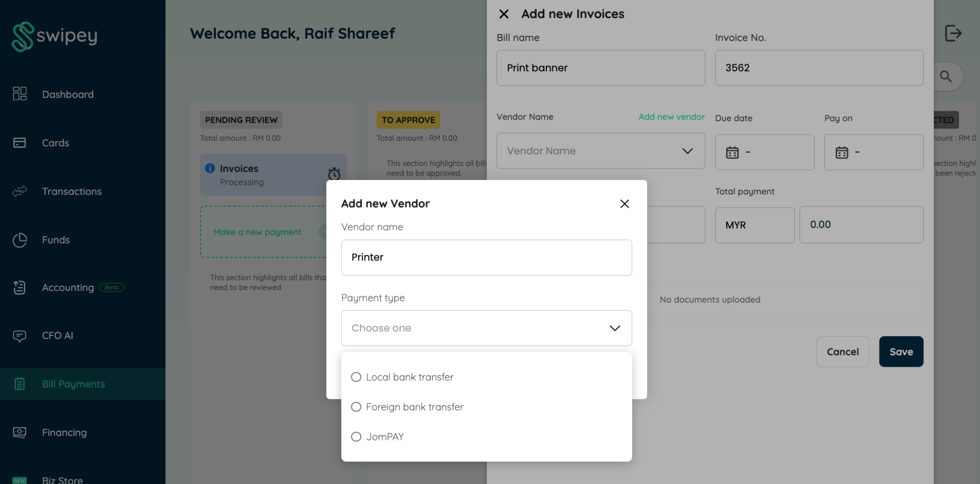
Task: Save the new invoice
Action: tap(901, 351)
